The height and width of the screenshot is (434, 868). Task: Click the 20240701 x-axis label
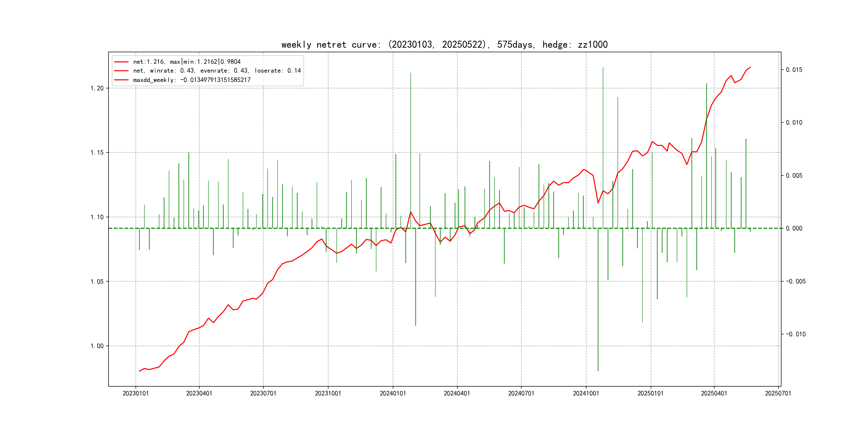[x=521, y=393]
